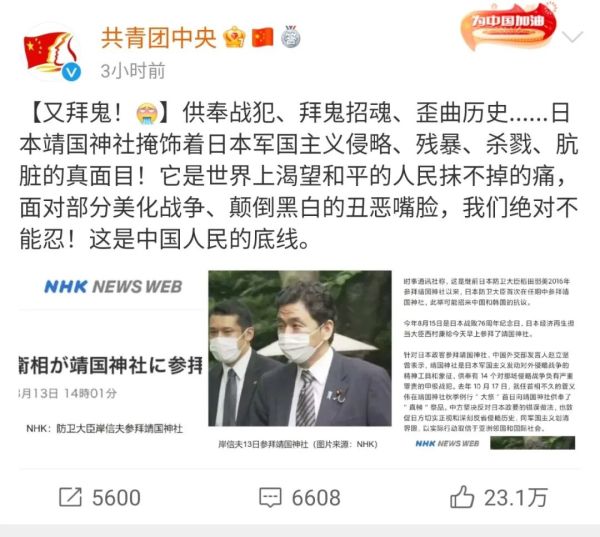
Task: Open the NHK NEWS WEB headline thumbnail
Action: (x=111, y=360)
